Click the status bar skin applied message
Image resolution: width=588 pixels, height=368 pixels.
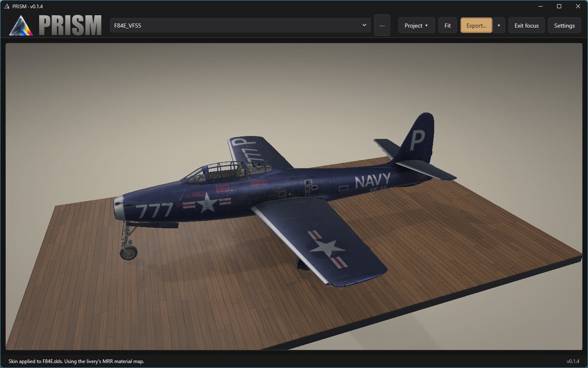coord(76,361)
